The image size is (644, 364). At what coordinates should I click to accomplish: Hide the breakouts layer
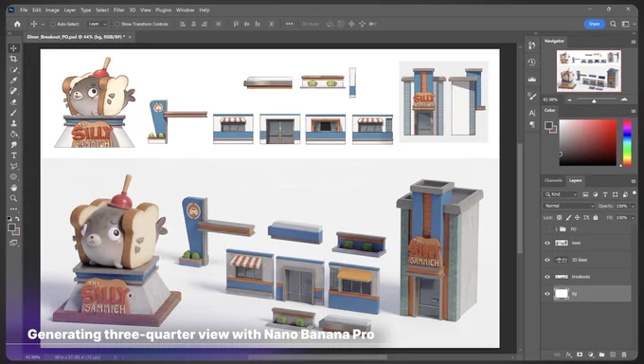[x=547, y=277]
